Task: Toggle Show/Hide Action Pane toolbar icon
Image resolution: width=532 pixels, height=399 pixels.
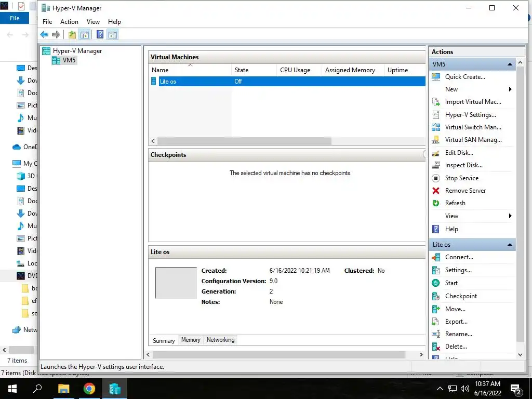Action: [113, 34]
